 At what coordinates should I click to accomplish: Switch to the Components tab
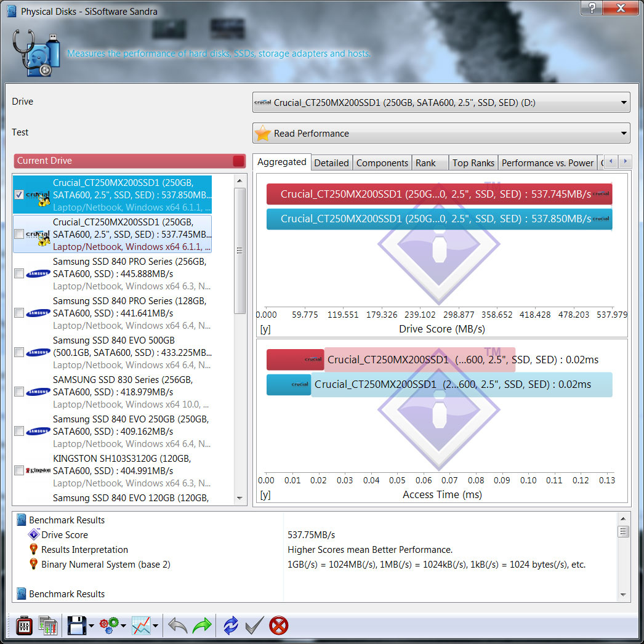tap(382, 163)
